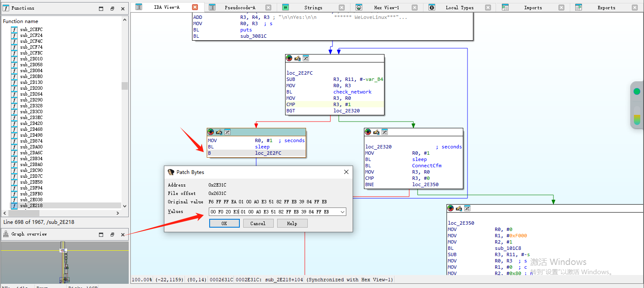Viewport: 644px width, 288px height.
Task: Click the Strings tab icon
Action: click(x=286, y=8)
